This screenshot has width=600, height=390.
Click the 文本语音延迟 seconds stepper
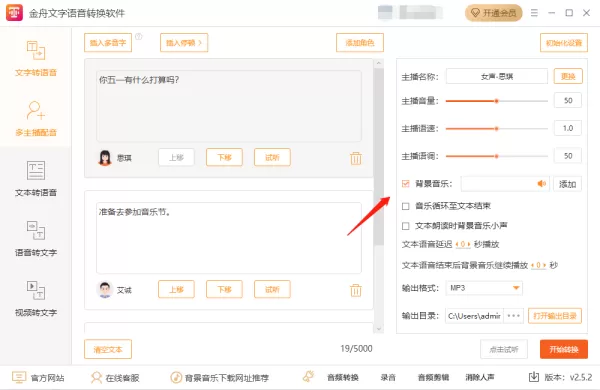point(463,244)
